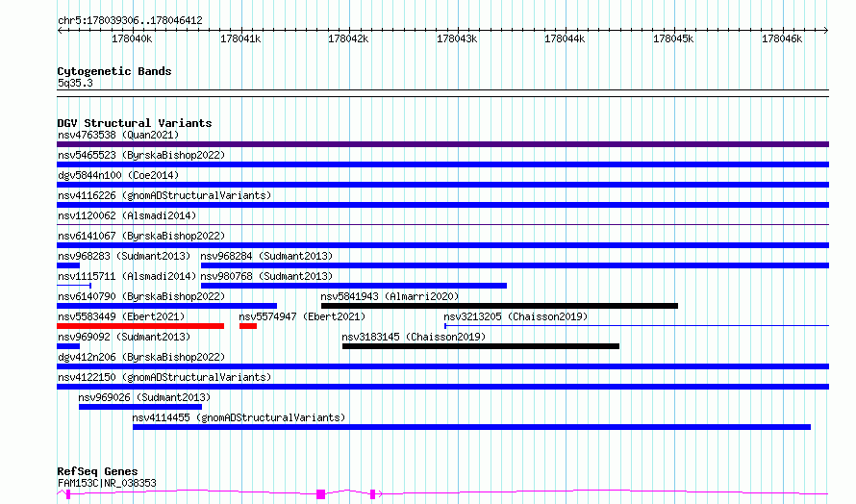856x504 pixels.
Task: Click the blue bar under nsv4114455
Action: (471, 427)
